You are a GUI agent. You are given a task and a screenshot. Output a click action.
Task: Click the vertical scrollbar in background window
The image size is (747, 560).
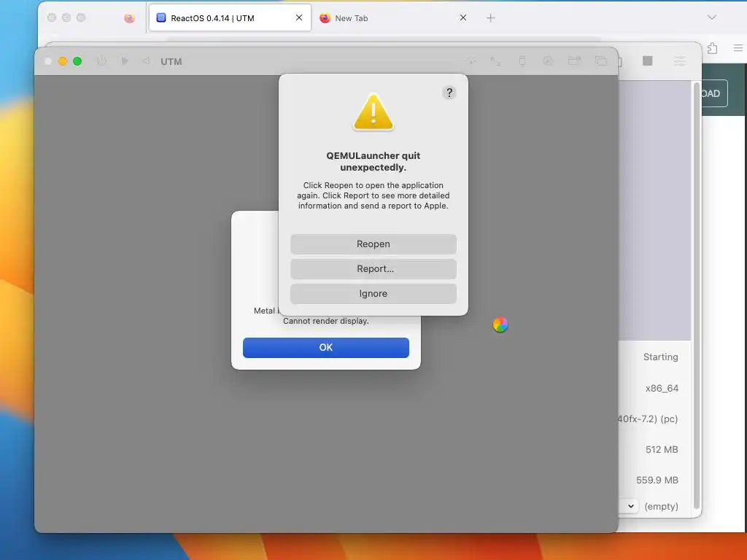point(696,295)
